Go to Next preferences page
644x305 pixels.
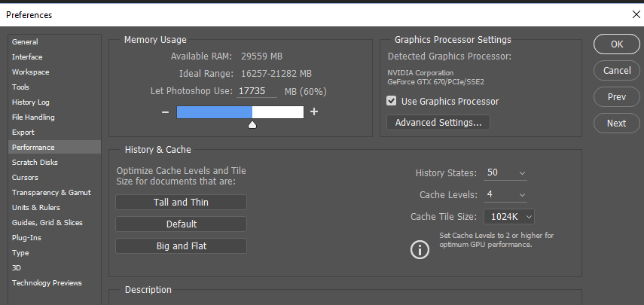[x=617, y=123]
